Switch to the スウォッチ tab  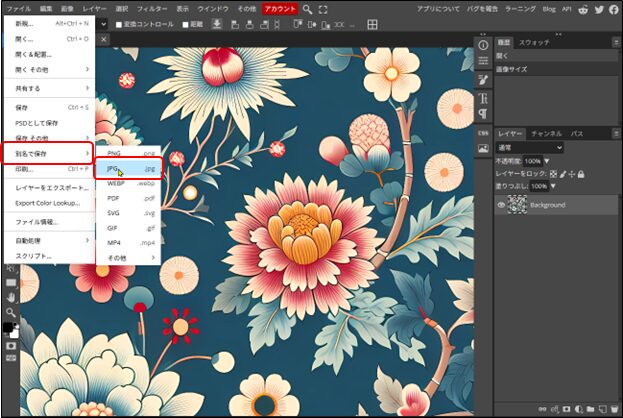(534, 43)
